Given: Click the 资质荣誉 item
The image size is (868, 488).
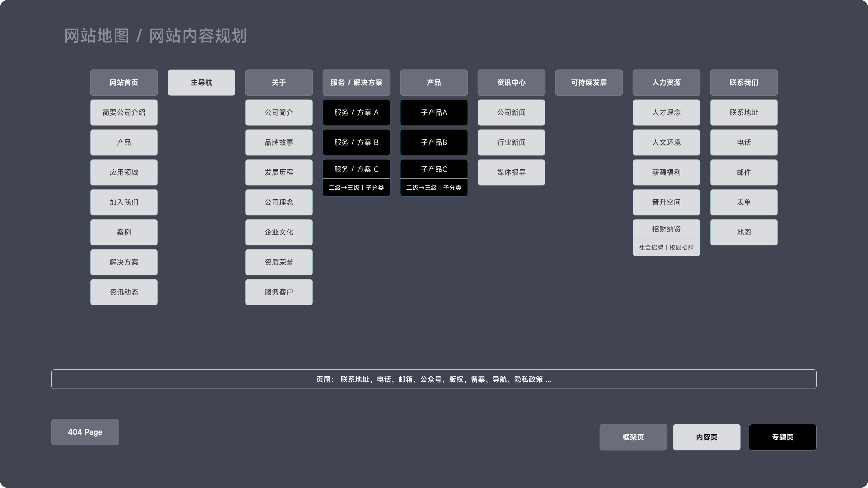Looking at the screenshot, I should 279,262.
